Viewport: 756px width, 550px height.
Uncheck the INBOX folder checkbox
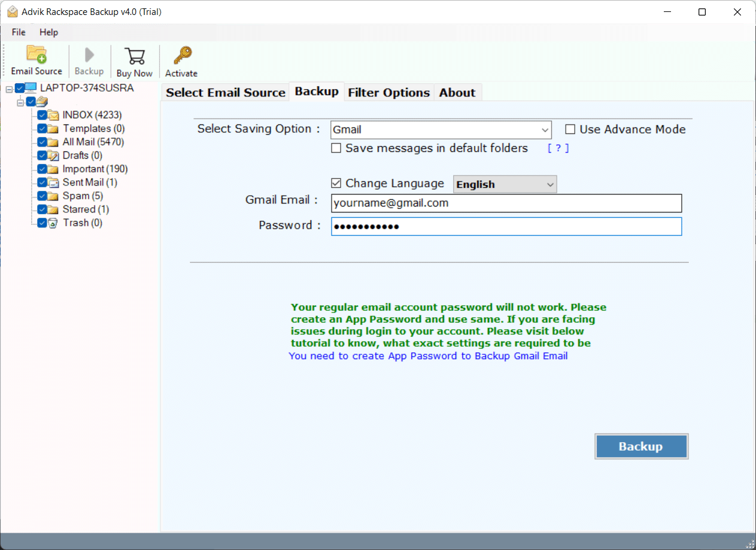tap(42, 115)
